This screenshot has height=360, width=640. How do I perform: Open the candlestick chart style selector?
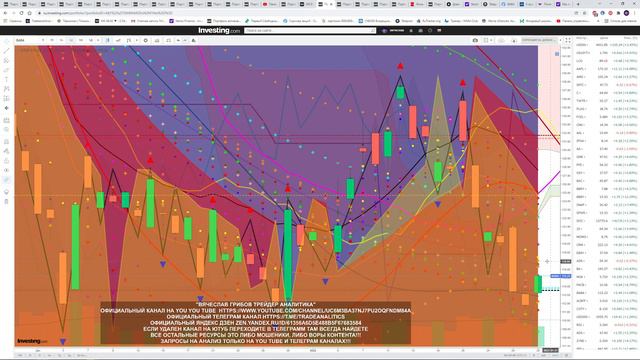tap(108, 40)
